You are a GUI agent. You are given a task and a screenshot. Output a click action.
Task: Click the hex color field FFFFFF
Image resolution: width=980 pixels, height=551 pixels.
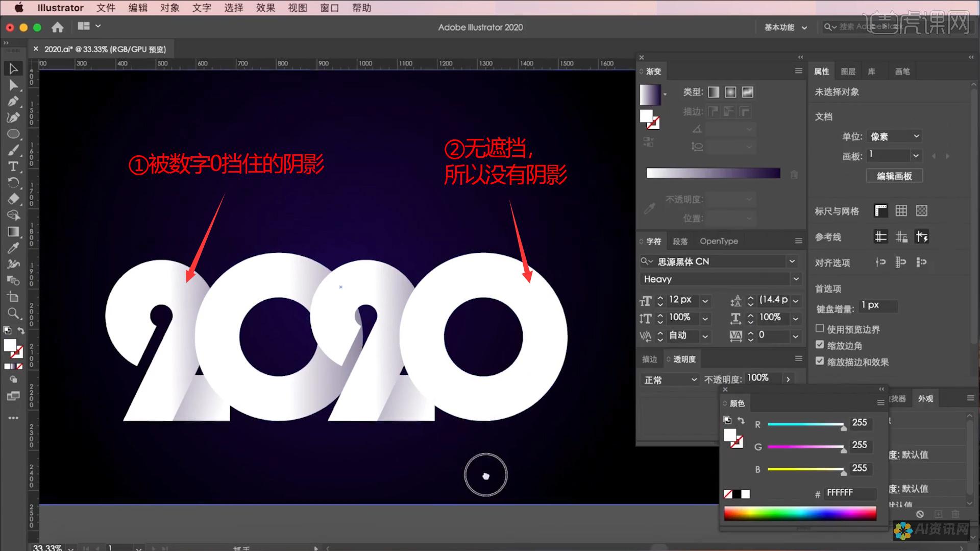click(849, 492)
